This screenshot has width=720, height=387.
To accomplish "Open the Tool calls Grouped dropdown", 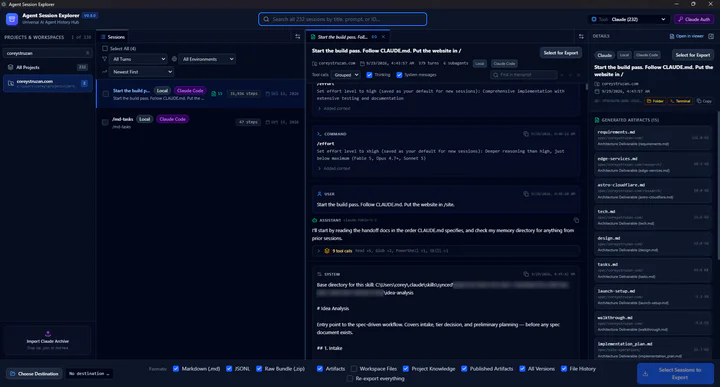I will (x=346, y=75).
